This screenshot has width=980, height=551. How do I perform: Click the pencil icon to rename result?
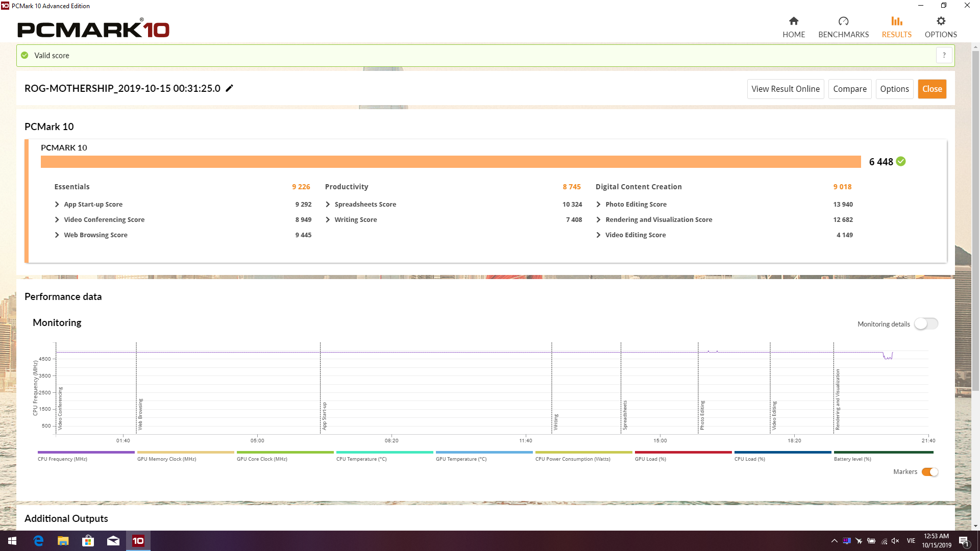230,88
